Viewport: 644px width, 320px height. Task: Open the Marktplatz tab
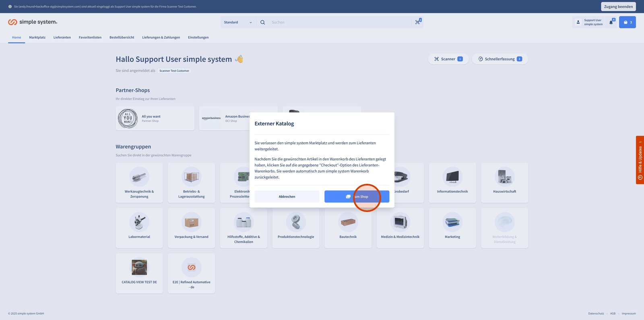(37, 37)
